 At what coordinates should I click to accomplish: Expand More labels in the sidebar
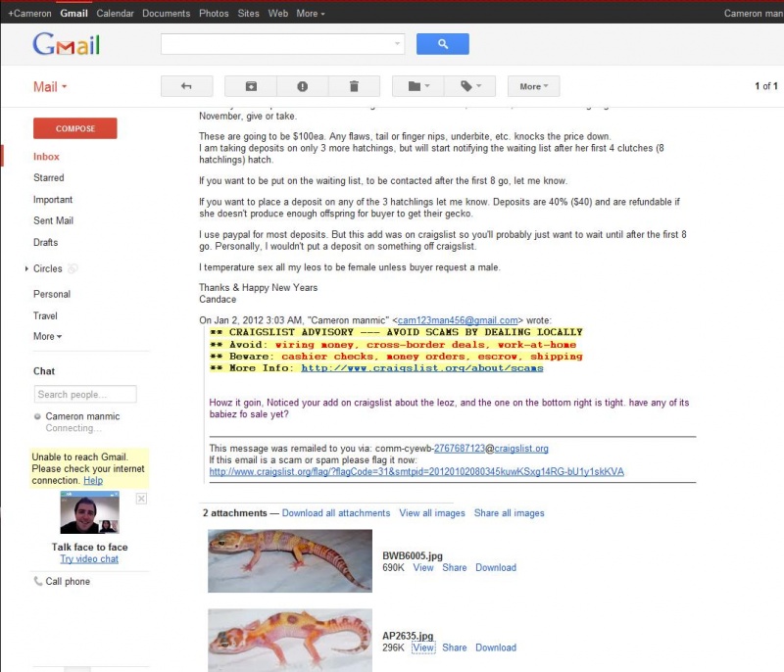pyautogui.click(x=47, y=336)
